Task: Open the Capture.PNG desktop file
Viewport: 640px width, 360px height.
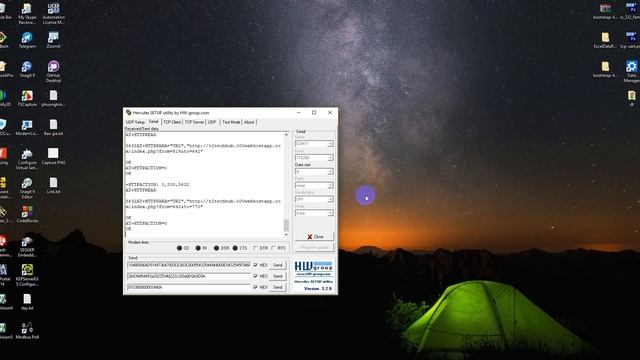Action: [53, 156]
